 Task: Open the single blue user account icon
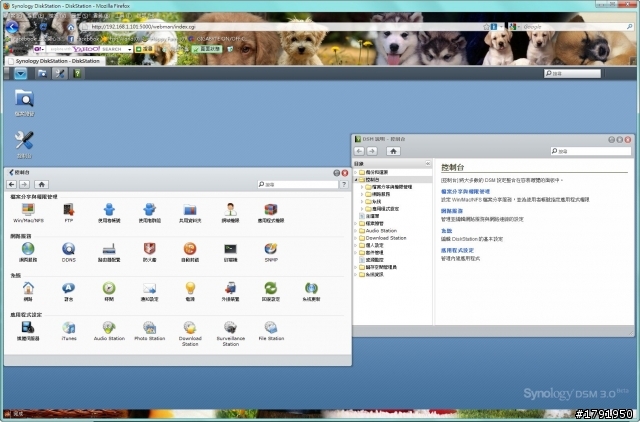(109, 210)
